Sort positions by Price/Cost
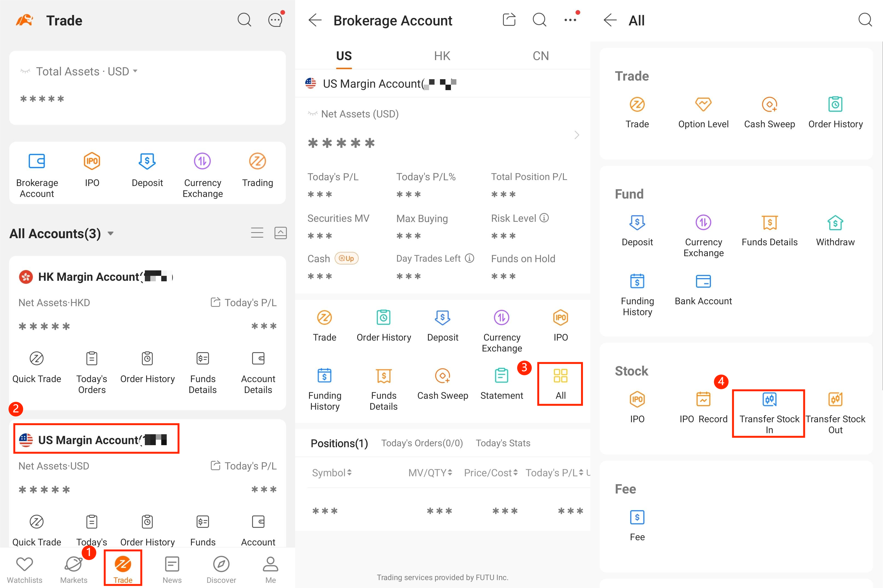Viewport: 883px width, 588px height. [491, 472]
